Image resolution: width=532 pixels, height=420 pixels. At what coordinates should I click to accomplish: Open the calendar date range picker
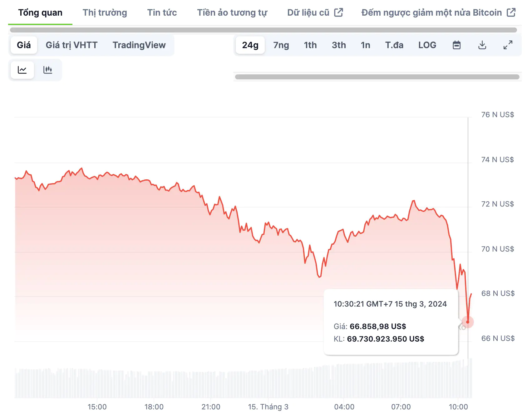[456, 45]
